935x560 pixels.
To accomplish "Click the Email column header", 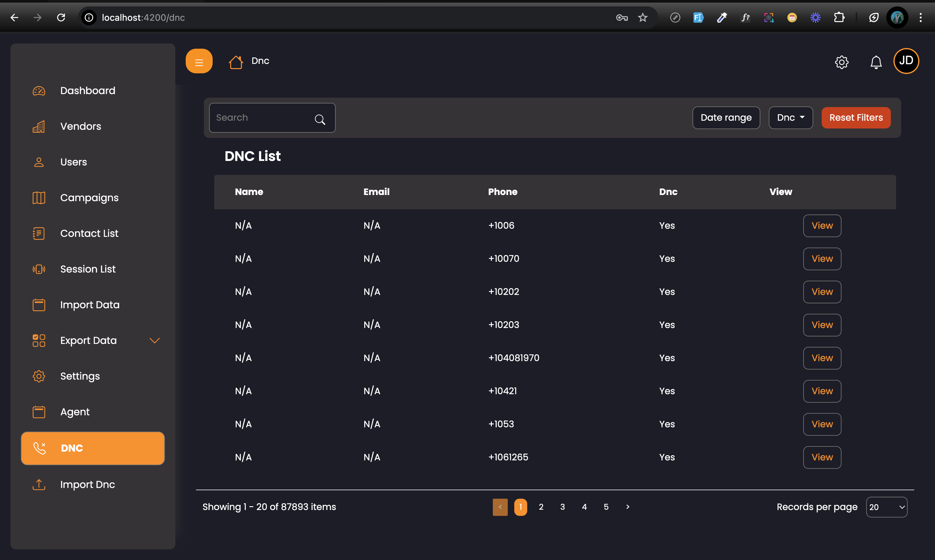I will (x=376, y=192).
